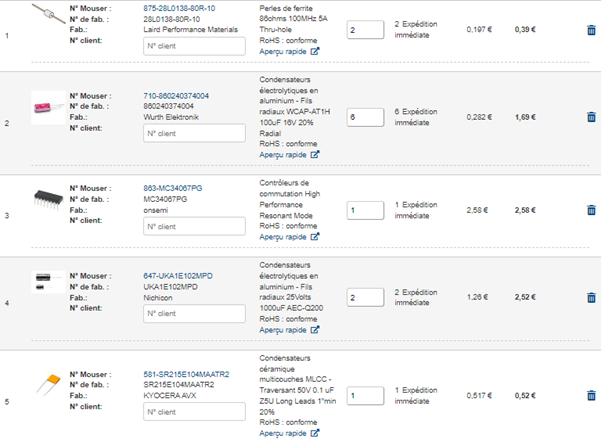Screen dimensions: 605x442
Task: Open Aperçu rapide icon for ferrite bead
Action: pyautogui.click(x=315, y=50)
